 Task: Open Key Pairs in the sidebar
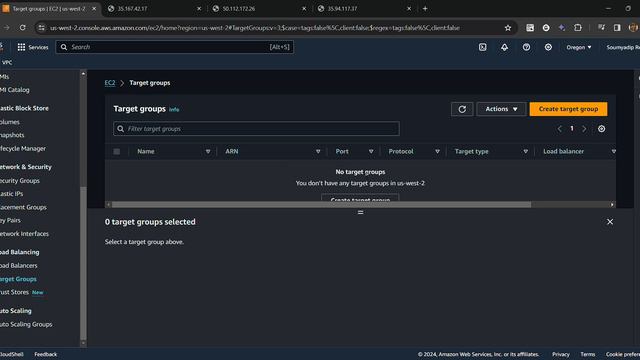point(10,220)
